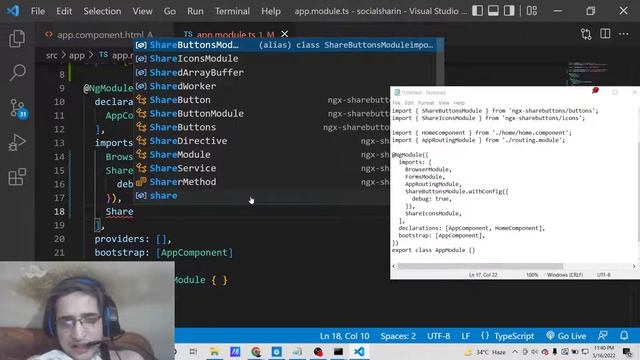Open the Run menu

195,11
